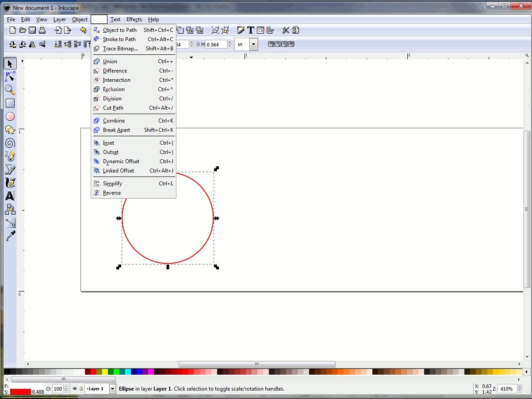The height and width of the screenshot is (399, 532).
Task: Open Align and Distribute icon
Action: coord(270,30)
